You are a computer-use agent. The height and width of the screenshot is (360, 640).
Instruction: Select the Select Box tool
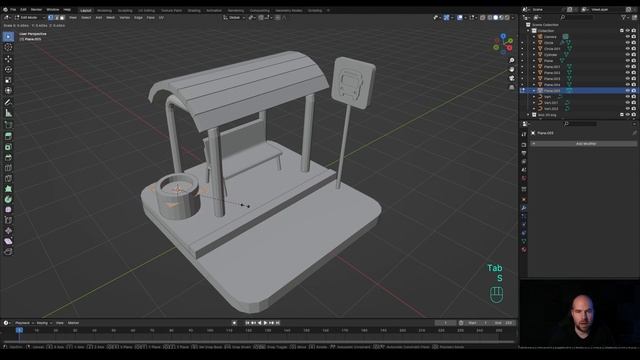(8, 37)
